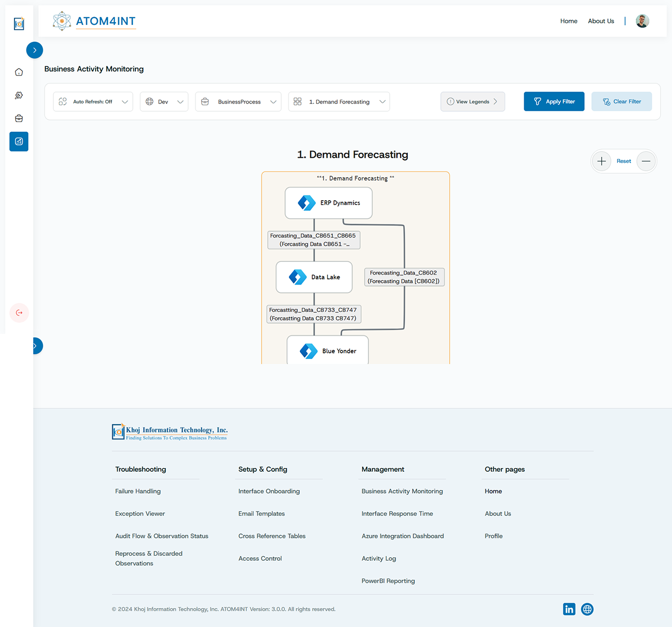672x627 pixels.
Task: Zoom in with the plus icon
Action: [x=602, y=161]
